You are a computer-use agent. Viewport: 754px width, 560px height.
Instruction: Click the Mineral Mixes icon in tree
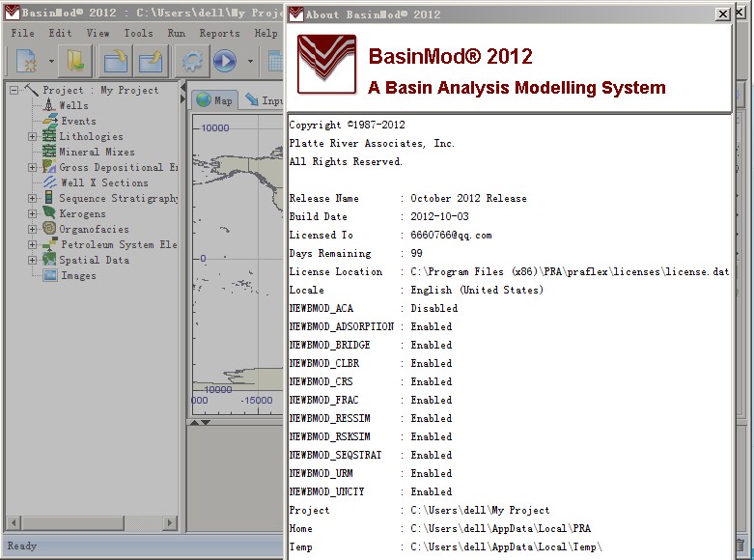49,152
